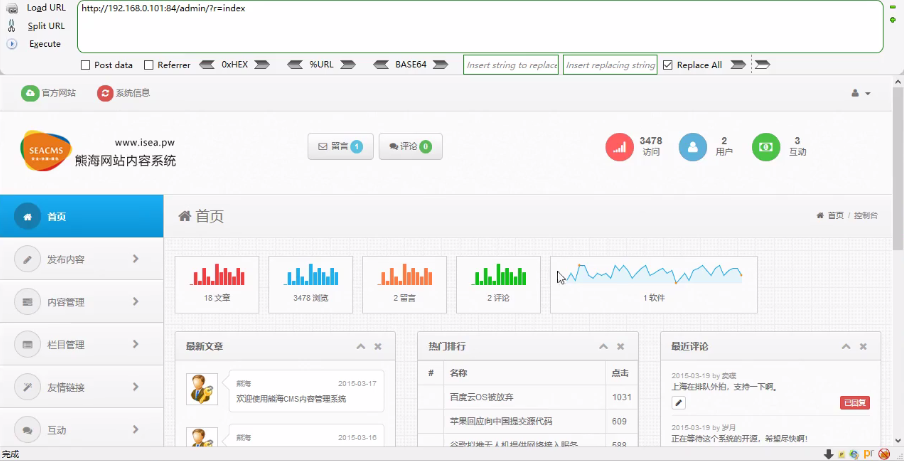The height and width of the screenshot is (461, 904).
Task: Uncheck the Replace All checkbox
Action: tap(668, 65)
